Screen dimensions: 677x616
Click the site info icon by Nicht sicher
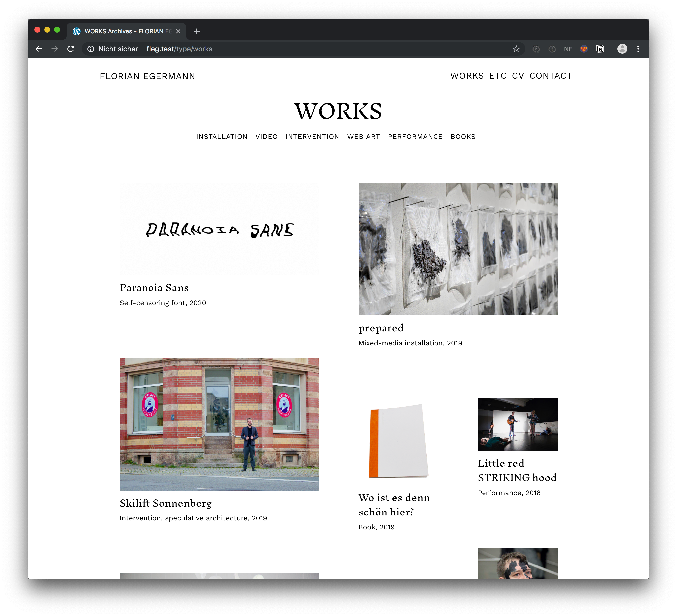91,49
